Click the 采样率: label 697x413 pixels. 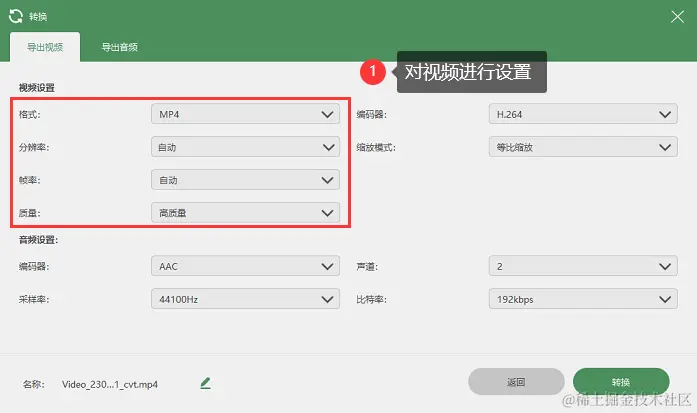pyautogui.click(x=34, y=299)
